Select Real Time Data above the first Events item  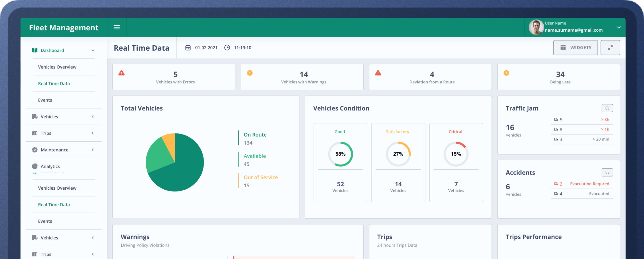pos(54,84)
